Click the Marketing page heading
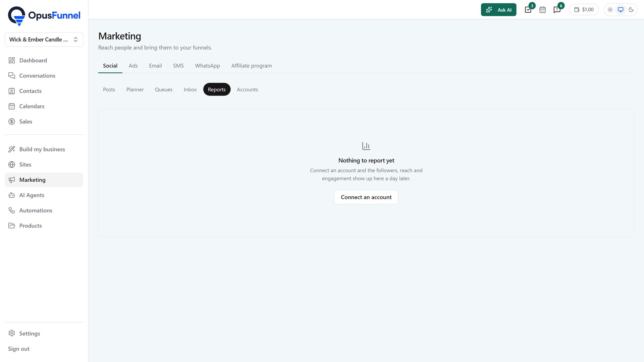Screen dimensions: 644x362 (x=119, y=36)
